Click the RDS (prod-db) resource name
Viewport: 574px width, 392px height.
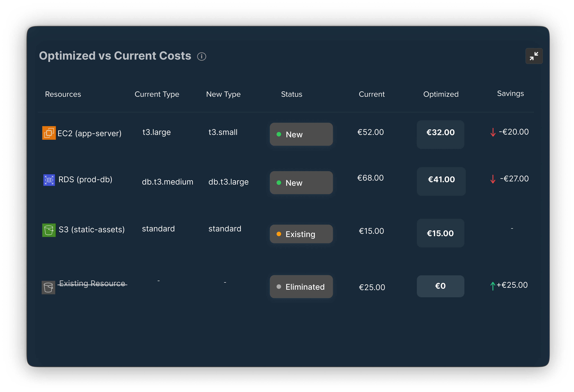tap(85, 179)
